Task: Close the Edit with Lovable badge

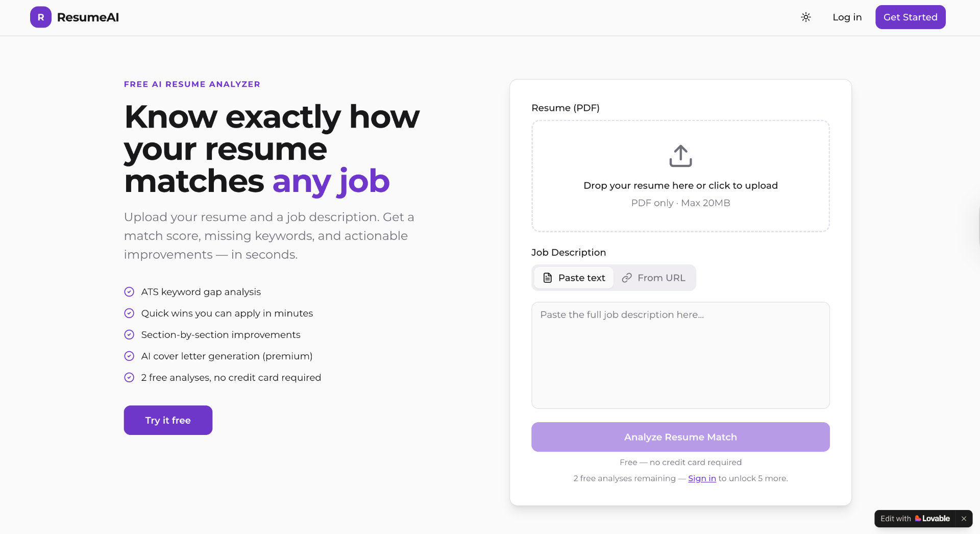Action: [964, 519]
